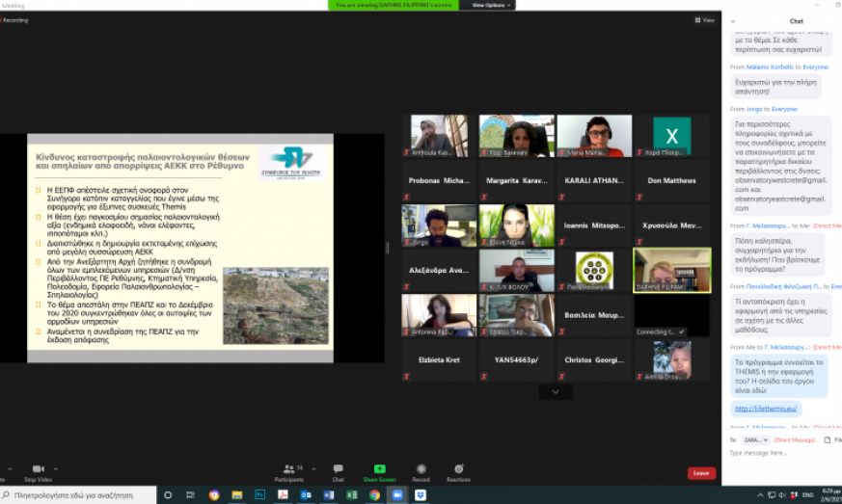This screenshot has width=842, height=504.
Task: Open File Explorer from taskbar
Action: tap(237, 495)
